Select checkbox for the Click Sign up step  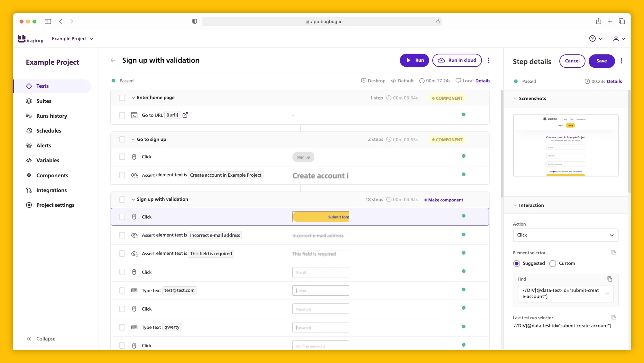[122, 157]
